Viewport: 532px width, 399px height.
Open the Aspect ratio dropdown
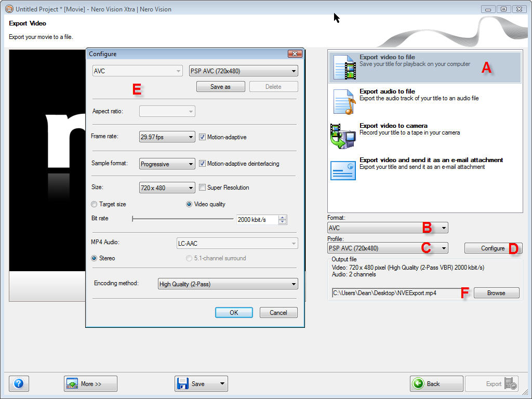(167, 111)
